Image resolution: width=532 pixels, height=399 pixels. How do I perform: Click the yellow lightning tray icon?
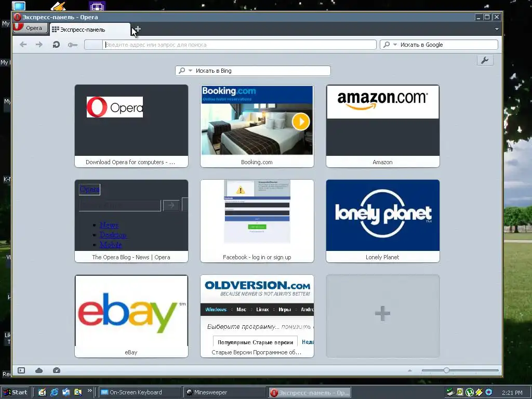point(479,392)
